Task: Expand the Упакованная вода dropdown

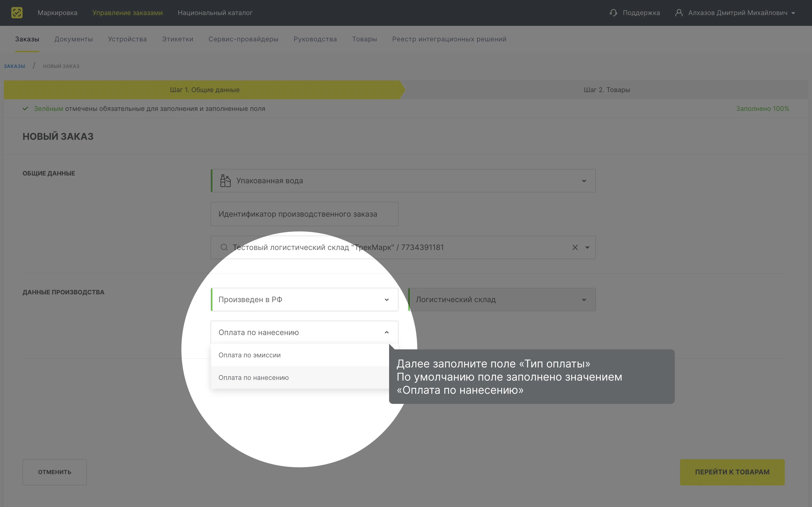Action: pyautogui.click(x=584, y=181)
